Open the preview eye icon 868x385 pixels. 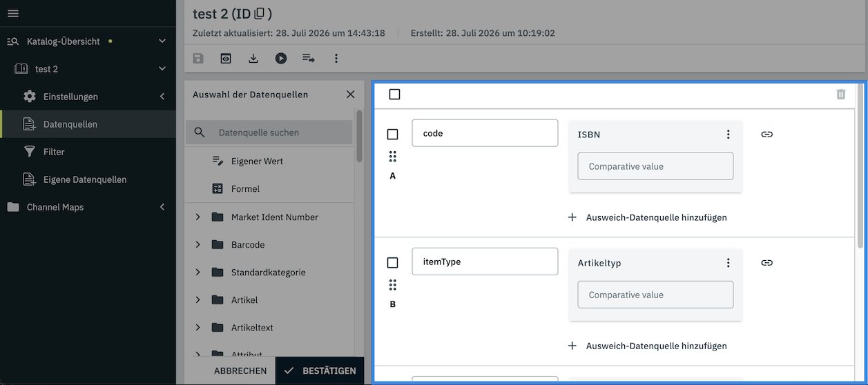coord(226,59)
